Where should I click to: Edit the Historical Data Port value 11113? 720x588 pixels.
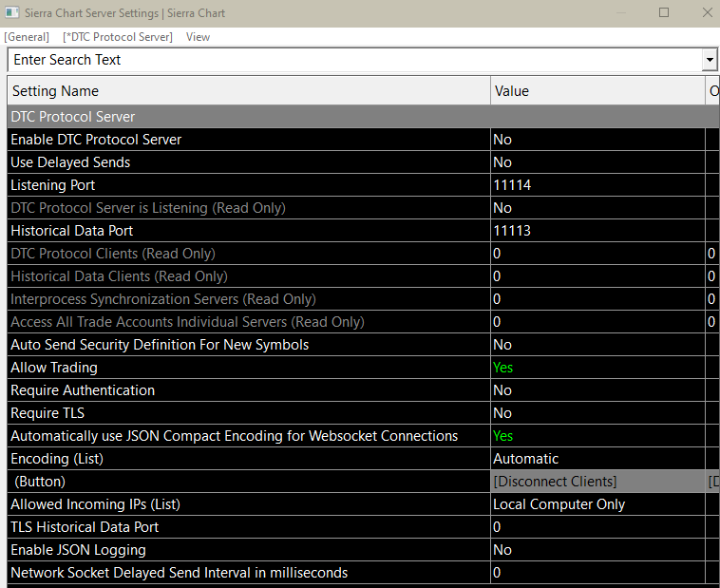click(x=597, y=231)
